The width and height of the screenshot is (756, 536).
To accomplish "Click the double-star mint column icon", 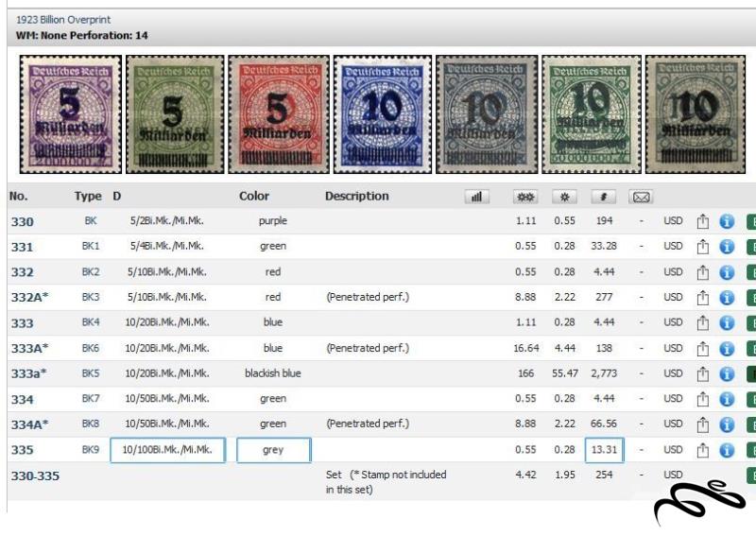I will 525,197.
